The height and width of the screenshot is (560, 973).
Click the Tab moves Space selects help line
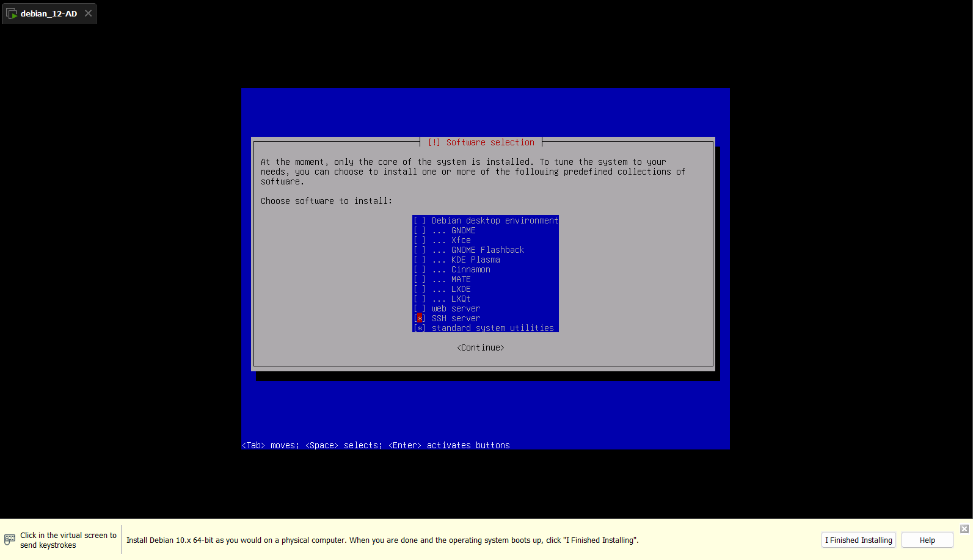pyautogui.click(x=376, y=445)
